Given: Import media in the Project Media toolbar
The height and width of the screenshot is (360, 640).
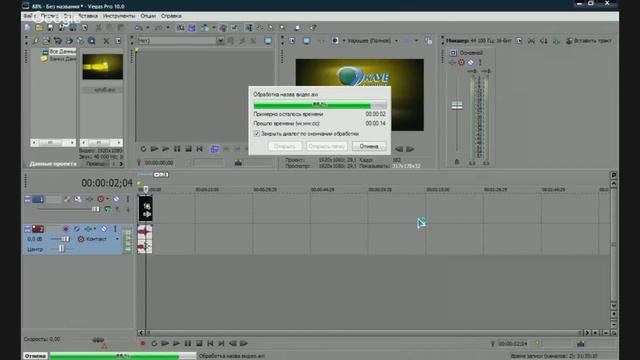Looking at the screenshot, I should coord(47,41).
